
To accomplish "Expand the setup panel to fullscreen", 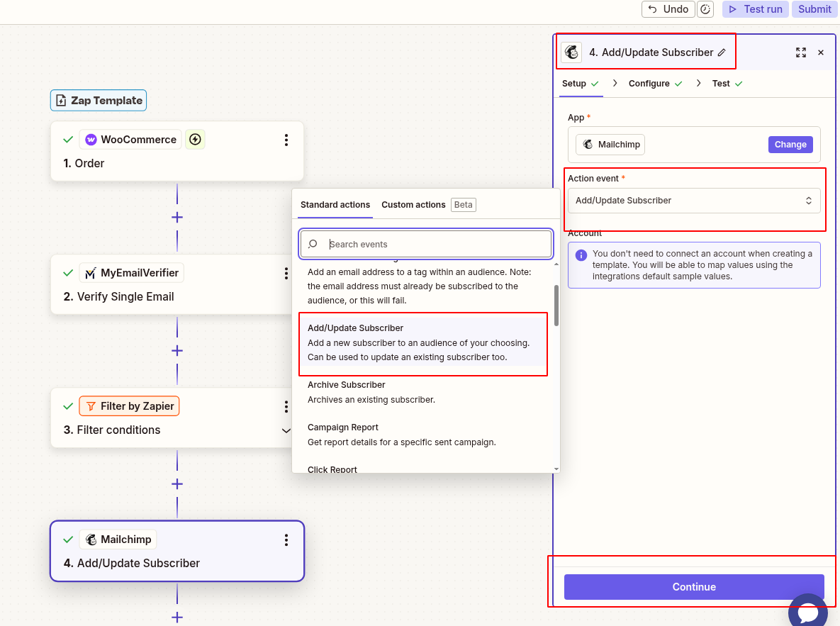I will [x=801, y=52].
